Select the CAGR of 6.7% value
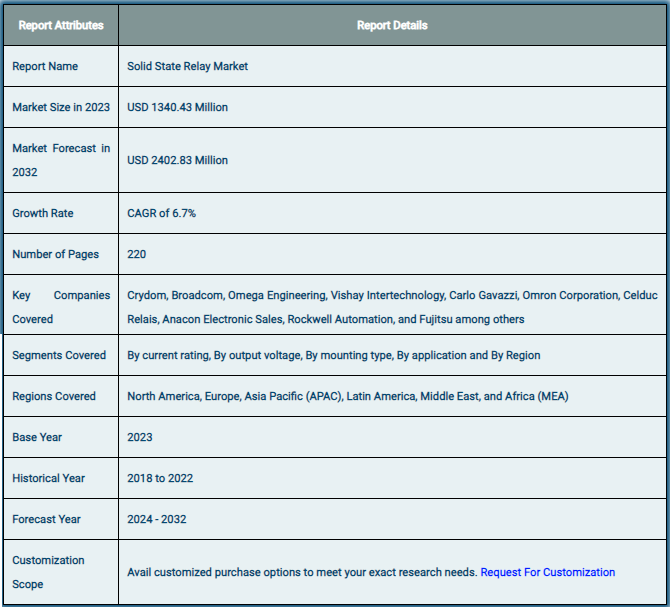Viewport: 670px width, 607px height. [162, 213]
